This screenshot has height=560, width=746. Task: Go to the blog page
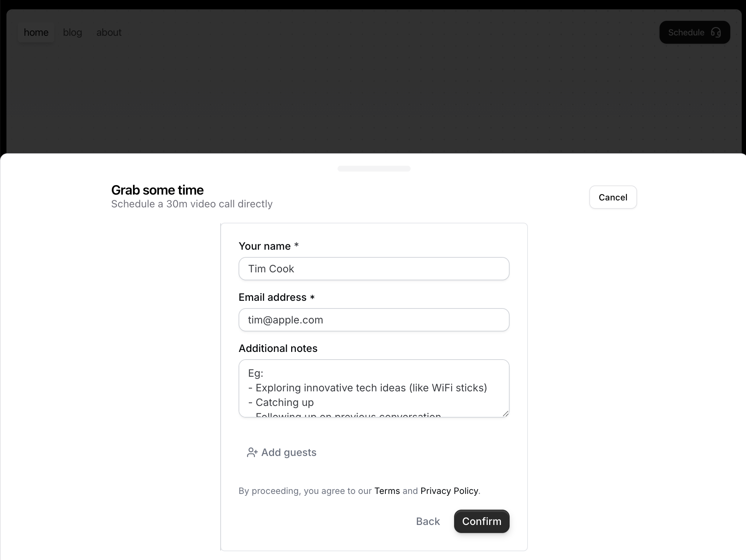72,32
